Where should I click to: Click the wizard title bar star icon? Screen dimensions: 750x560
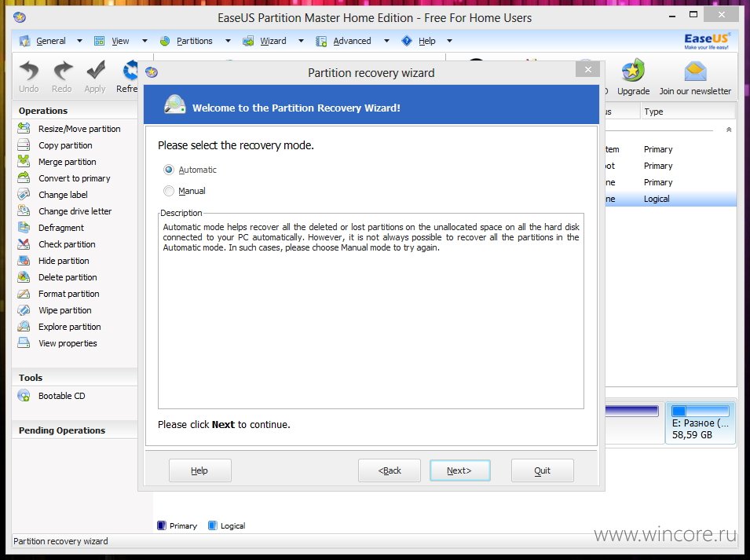pos(152,72)
